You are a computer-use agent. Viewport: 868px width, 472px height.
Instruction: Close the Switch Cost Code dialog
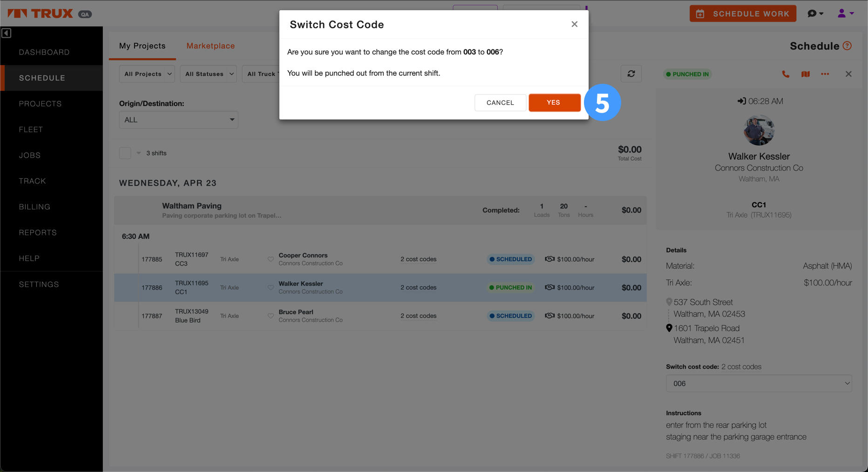[574, 24]
